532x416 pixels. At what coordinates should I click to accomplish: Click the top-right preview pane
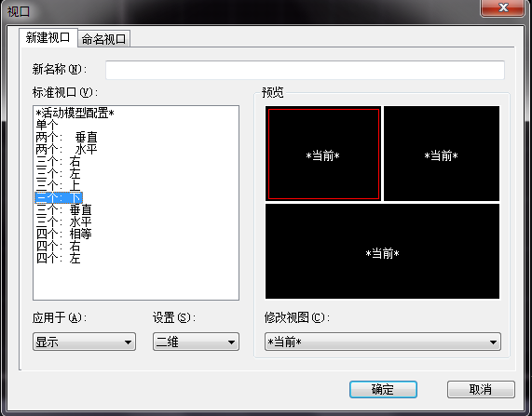[442, 154]
